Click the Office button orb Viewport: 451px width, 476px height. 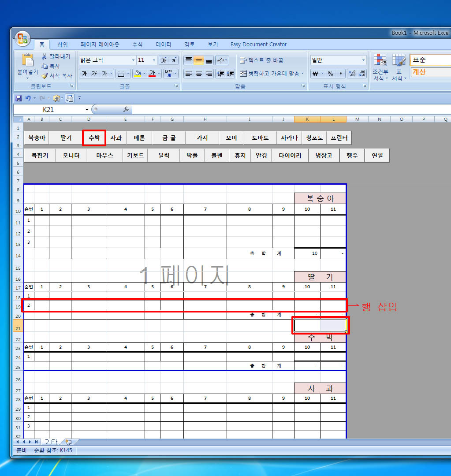point(22,39)
